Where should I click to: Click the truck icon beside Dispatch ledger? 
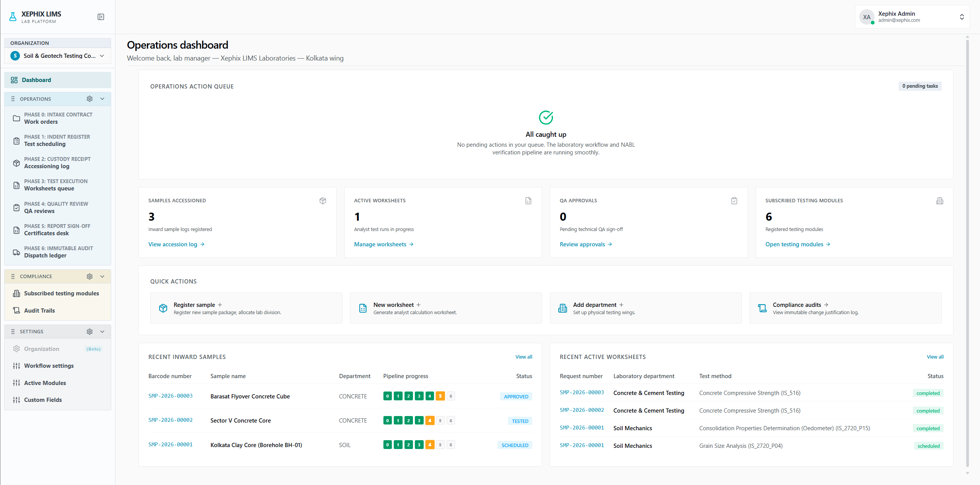16,252
